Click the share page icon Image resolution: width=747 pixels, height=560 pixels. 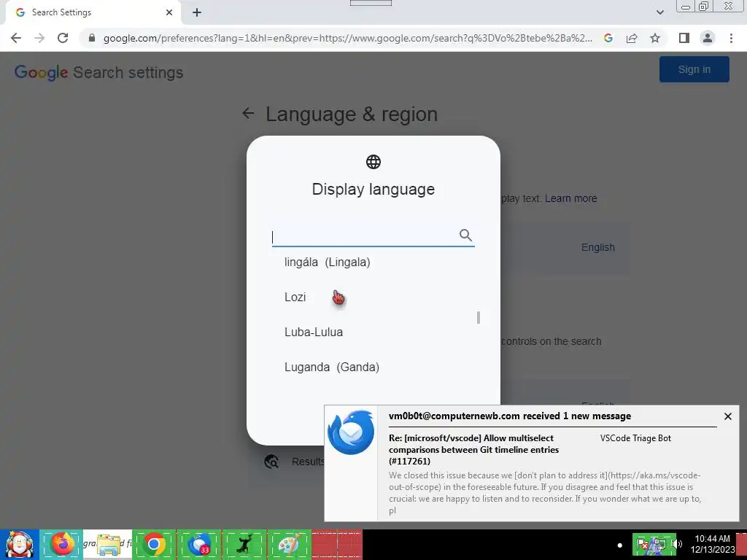632,38
